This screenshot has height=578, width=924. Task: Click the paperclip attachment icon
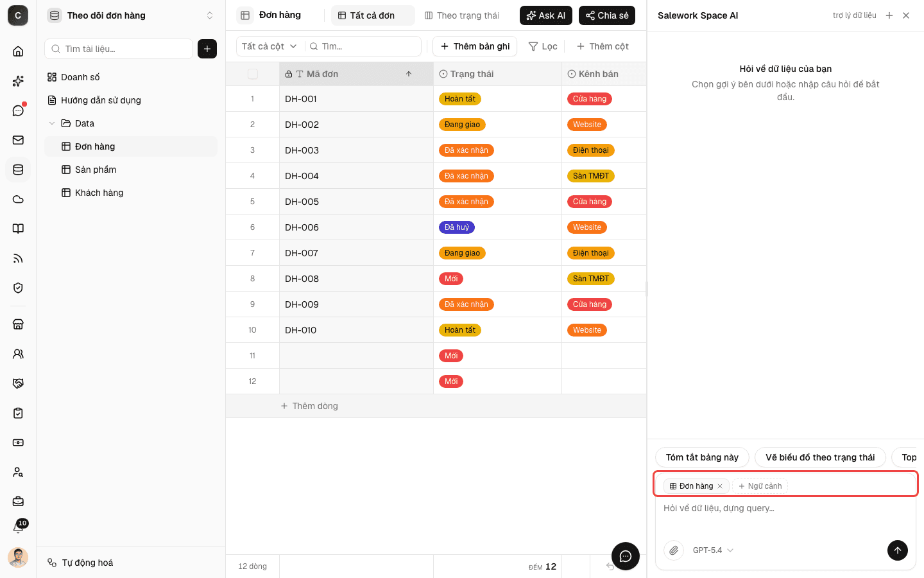tap(673, 550)
